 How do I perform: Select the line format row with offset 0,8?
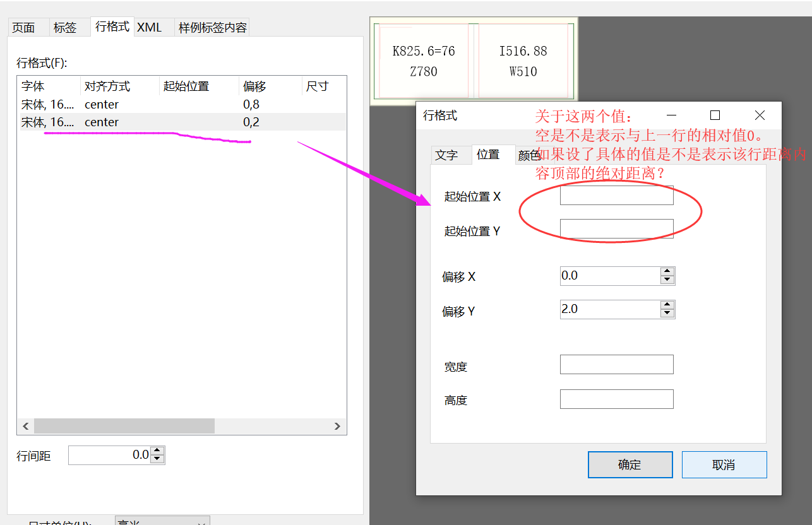(x=126, y=104)
